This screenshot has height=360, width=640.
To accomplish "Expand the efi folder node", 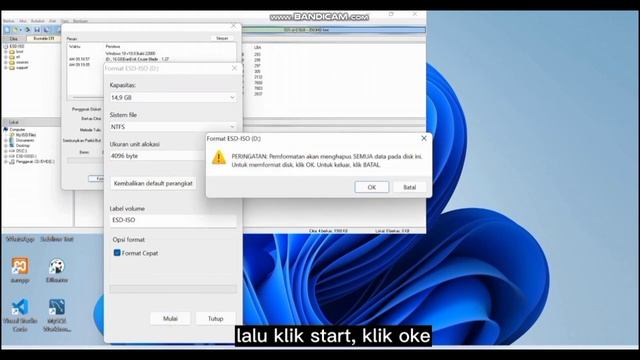I will 6,57.
